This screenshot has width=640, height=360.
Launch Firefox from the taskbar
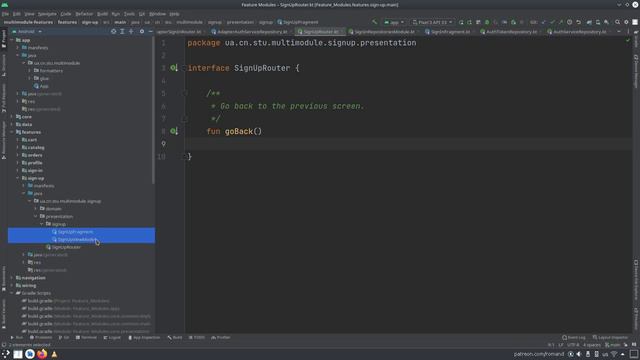tap(42, 354)
